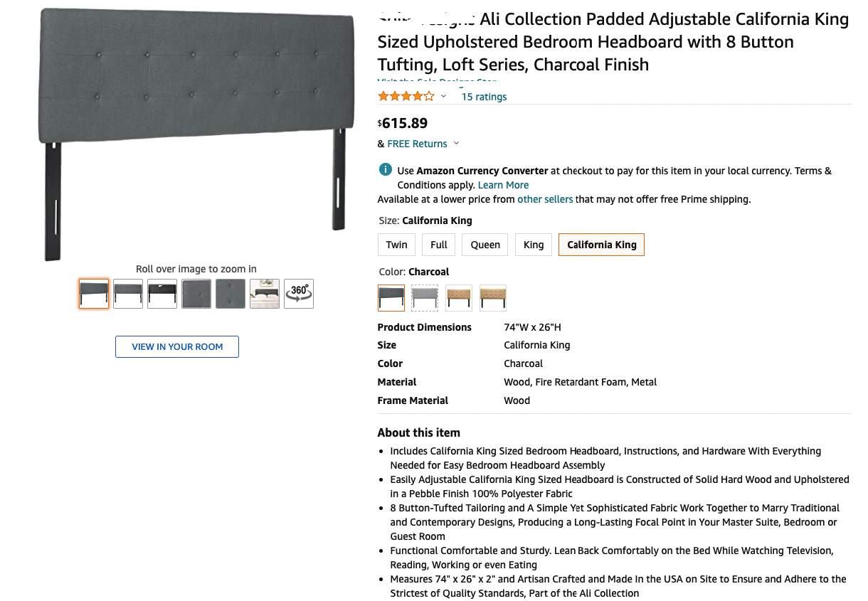Image resolution: width=868 pixels, height=601 pixels.
Task: Open the 360° view thumbnail
Action: pyautogui.click(x=299, y=294)
